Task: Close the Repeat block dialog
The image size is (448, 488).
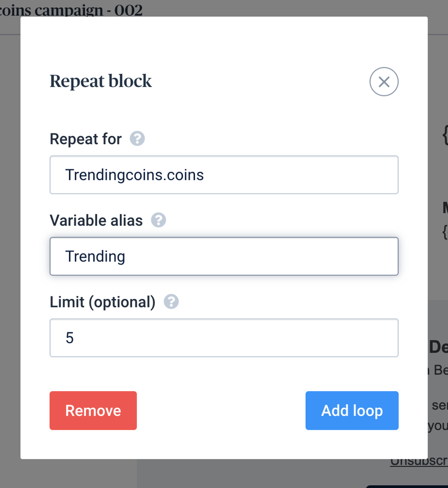Action: [384, 82]
